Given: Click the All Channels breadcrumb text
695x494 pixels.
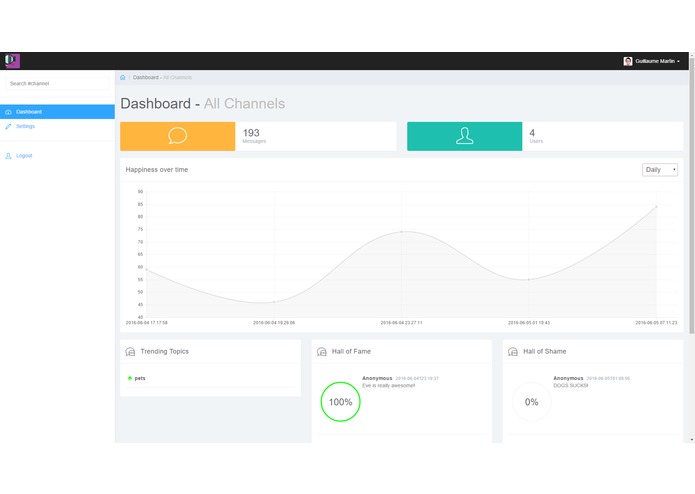Looking at the screenshot, I should pos(177,77).
